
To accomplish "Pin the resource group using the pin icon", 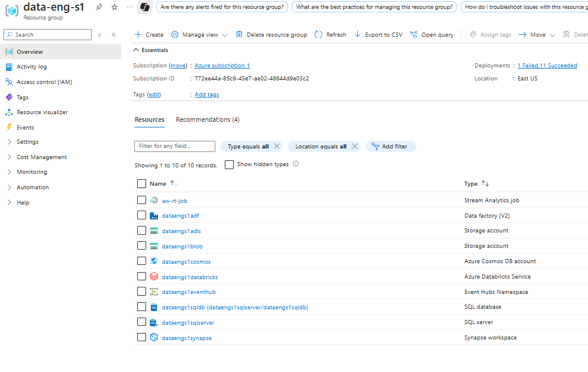I will 99,7.
